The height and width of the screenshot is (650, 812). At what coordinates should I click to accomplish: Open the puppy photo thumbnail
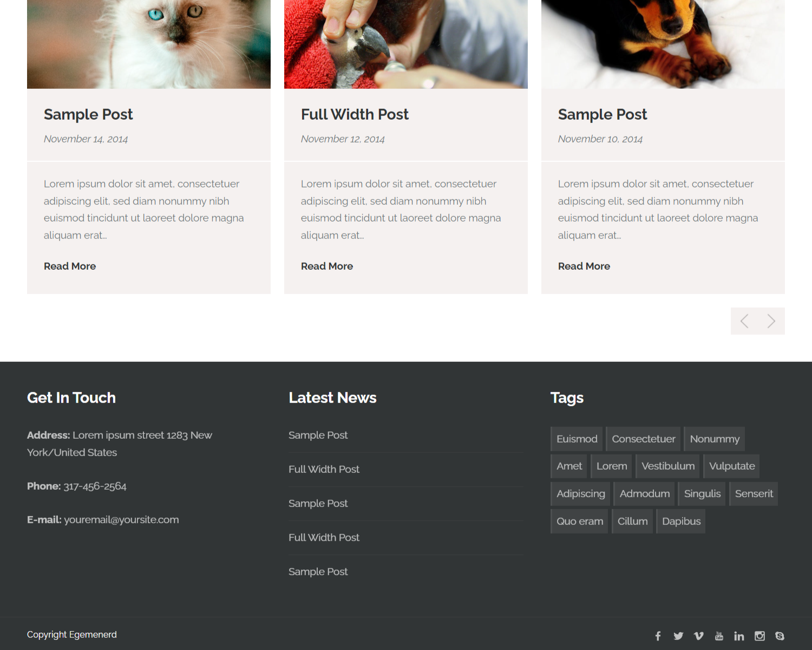click(663, 44)
